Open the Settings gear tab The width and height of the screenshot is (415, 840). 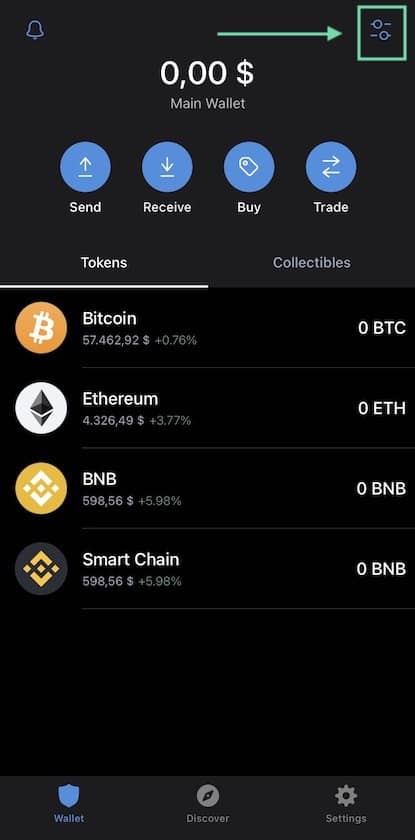[x=346, y=804]
